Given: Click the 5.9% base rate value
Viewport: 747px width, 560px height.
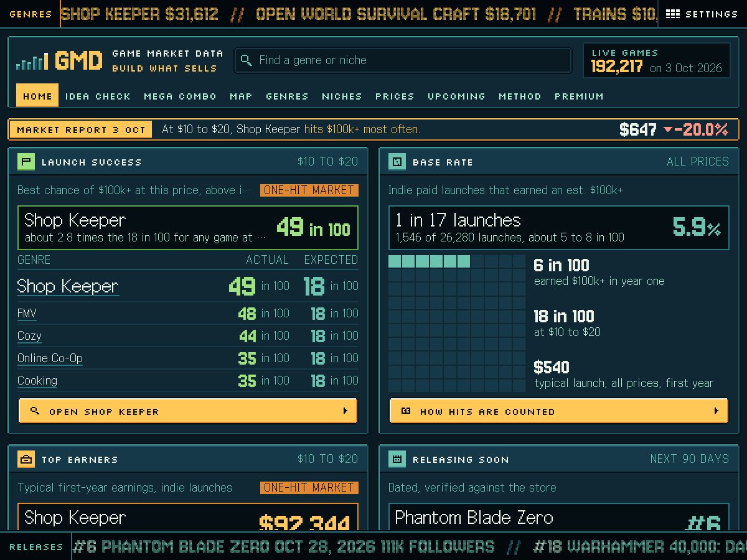Looking at the screenshot, I should point(697,228).
